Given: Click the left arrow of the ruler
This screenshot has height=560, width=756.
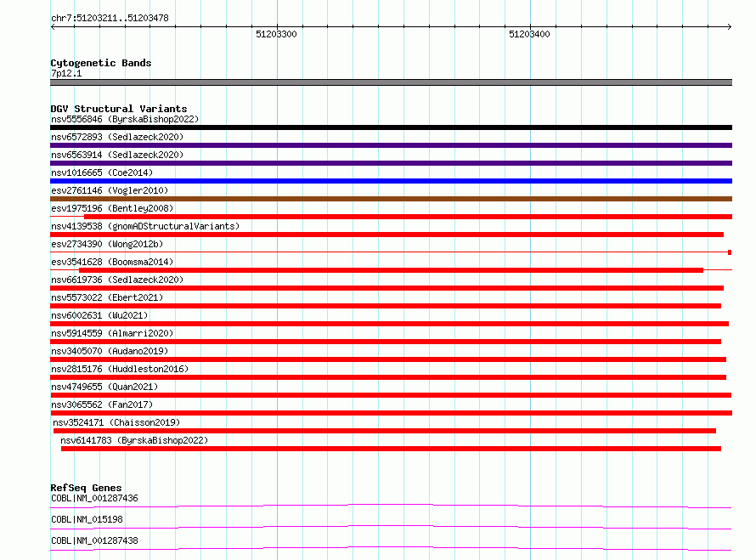Looking at the screenshot, I should click(53, 27).
